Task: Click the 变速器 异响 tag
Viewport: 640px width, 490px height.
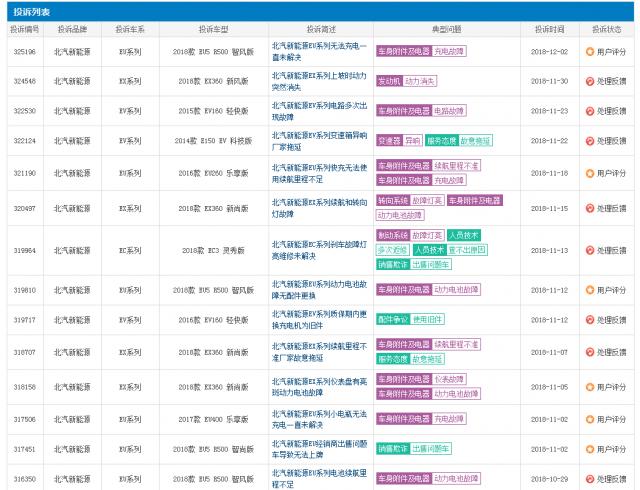Action: tap(399, 140)
